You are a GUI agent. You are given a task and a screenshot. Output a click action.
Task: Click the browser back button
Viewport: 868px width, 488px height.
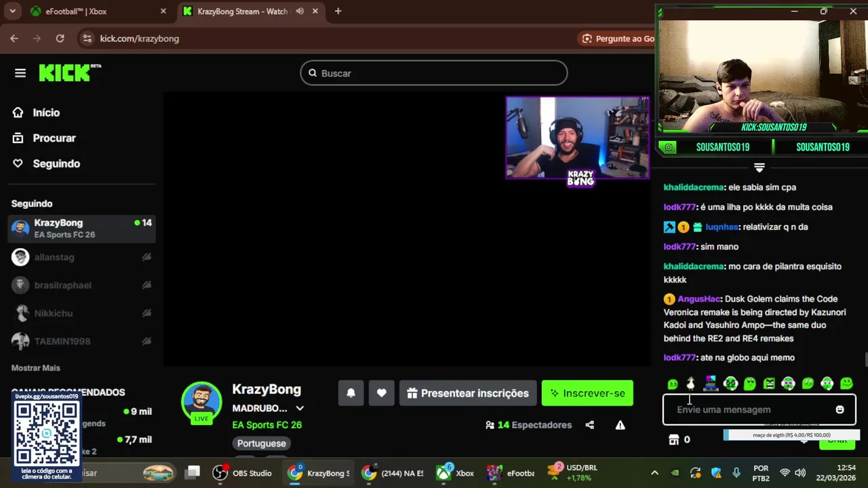click(x=14, y=39)
